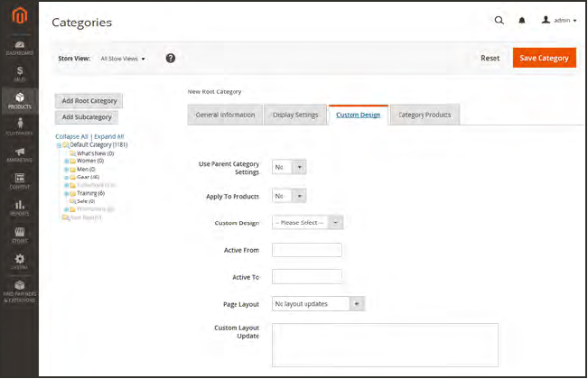This screenshot has width=588, height=379.
Task: Switch to the Category Products tab
Action: tap(425, 115)
